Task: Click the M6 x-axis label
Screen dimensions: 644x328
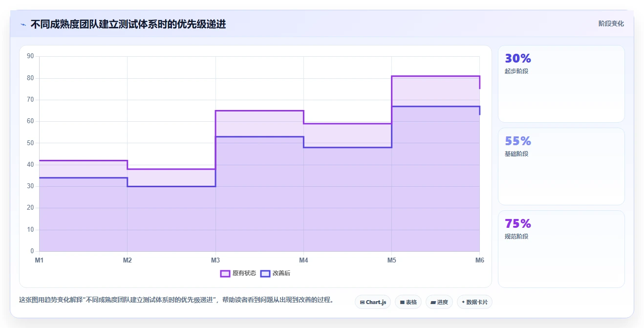Action: pos(480,260)
